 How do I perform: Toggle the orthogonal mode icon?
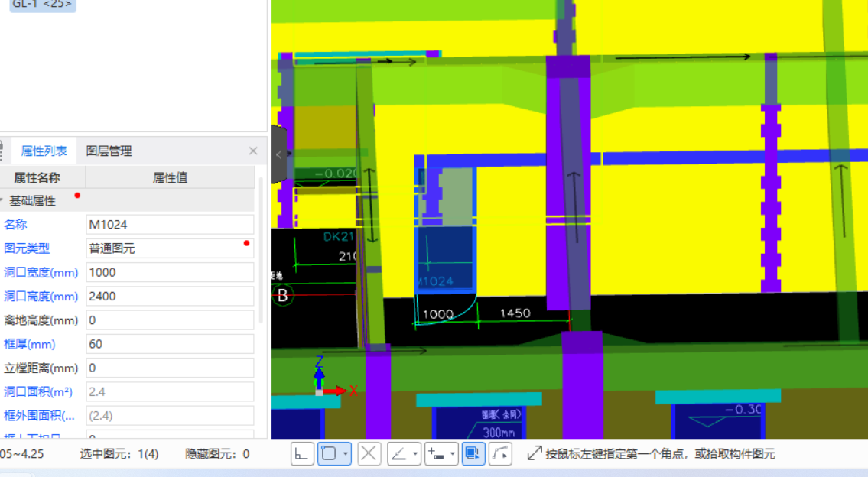[302, 454]
